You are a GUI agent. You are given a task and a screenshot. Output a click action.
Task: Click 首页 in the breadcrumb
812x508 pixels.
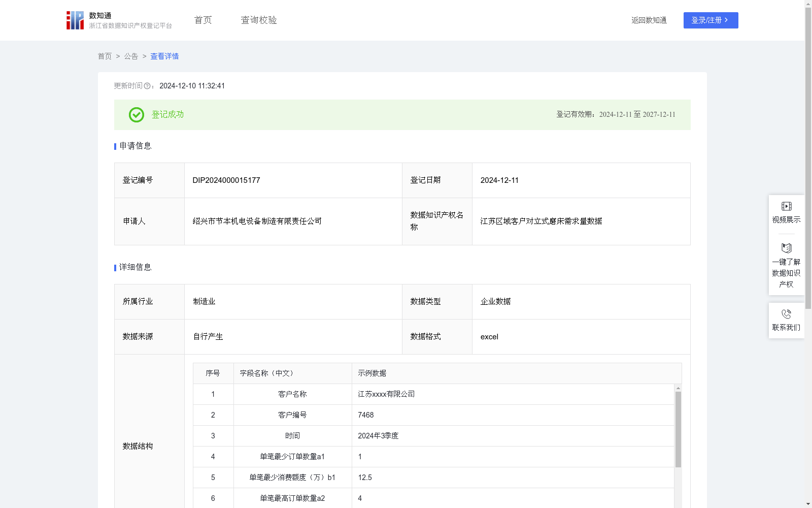pos(105,56)
